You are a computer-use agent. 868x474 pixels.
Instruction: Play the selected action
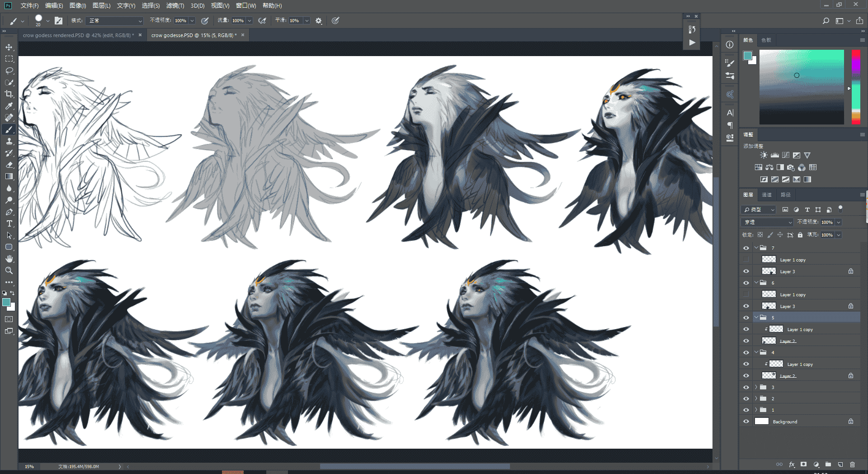coord(692,43)
